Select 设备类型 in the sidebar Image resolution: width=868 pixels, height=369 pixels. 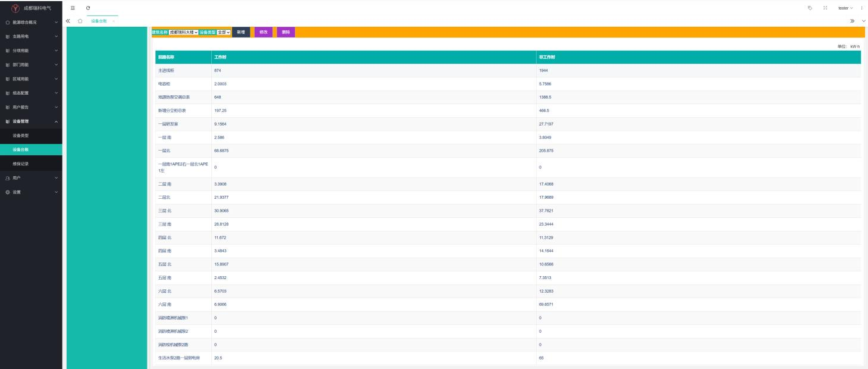pos(21,136)
